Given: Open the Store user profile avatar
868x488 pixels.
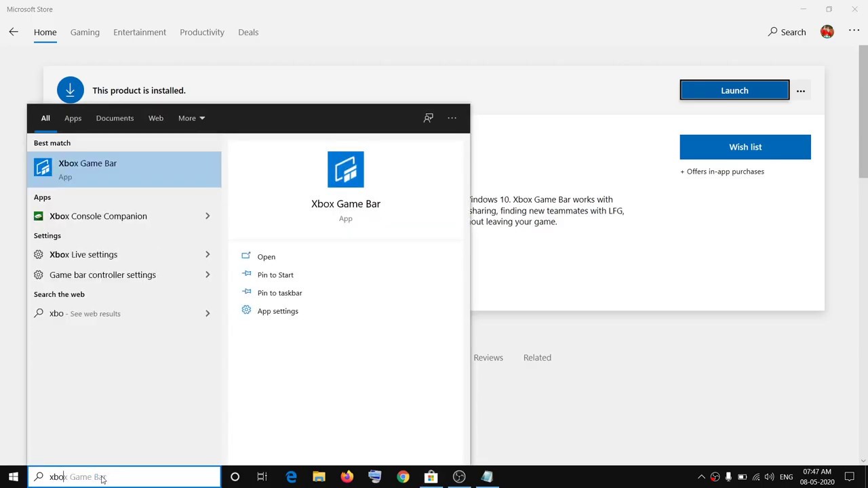Looking at the screenshot, I should (x=827, y=32).
